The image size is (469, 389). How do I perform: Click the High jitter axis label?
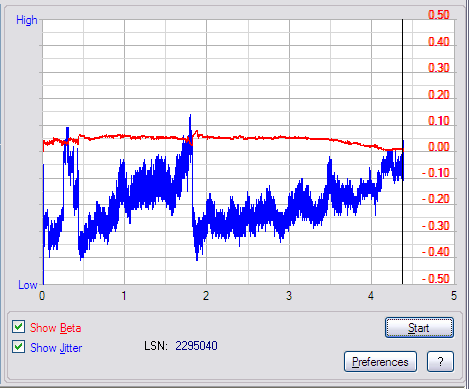(27, 20)
